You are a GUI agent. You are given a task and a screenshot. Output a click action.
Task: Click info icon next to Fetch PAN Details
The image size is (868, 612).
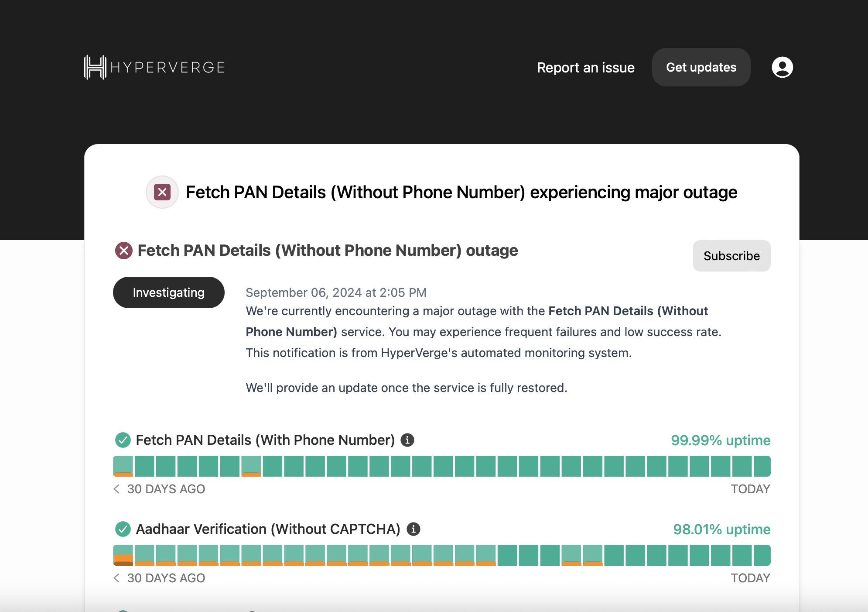point(407,440)
